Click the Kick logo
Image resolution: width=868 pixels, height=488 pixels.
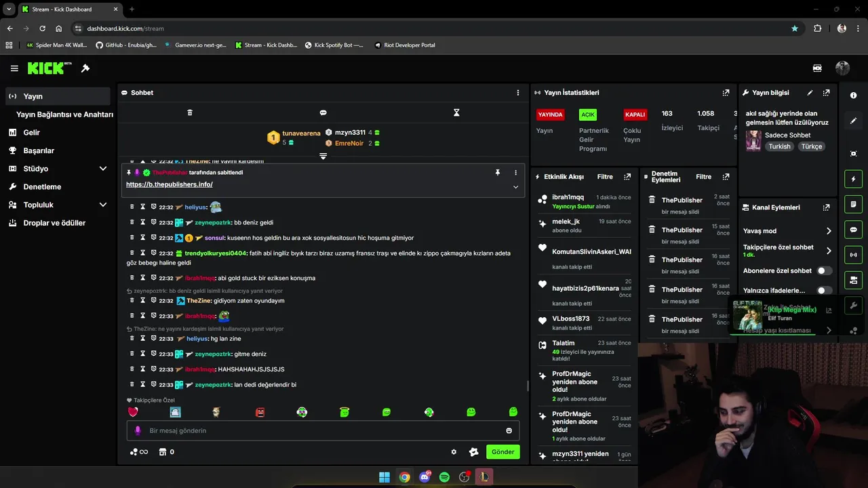49,68
